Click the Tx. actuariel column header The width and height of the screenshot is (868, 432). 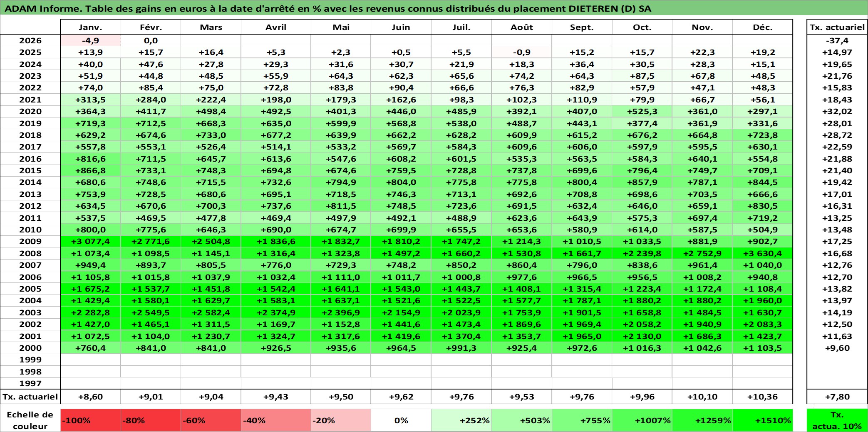point(837,27)
